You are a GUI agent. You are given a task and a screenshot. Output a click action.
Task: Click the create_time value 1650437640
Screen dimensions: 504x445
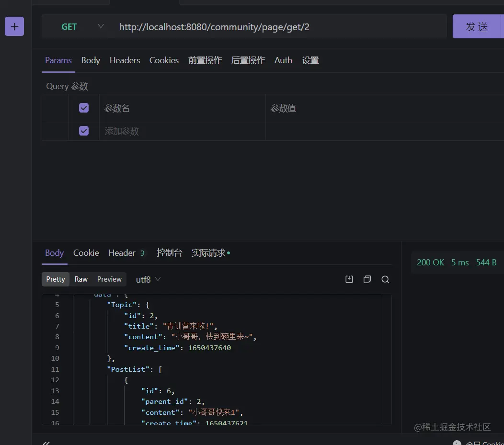[209, 348]
